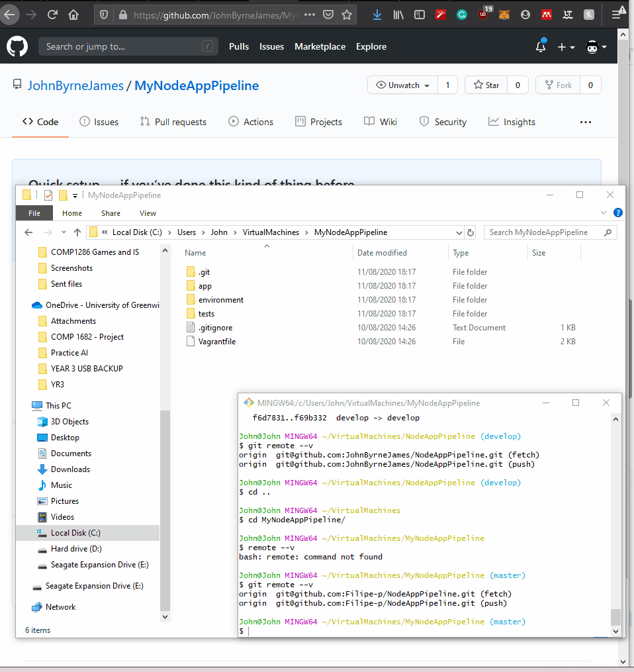
Task: Switch to Projects tab
Action: coord(319,122)
